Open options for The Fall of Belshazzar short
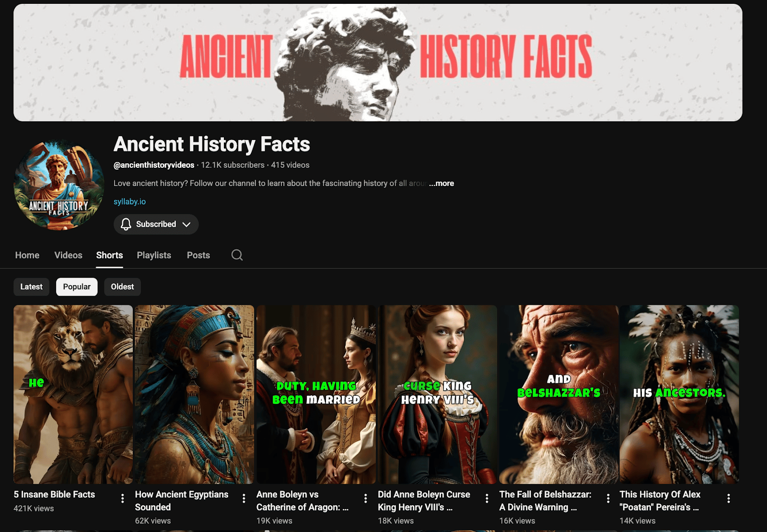 608,498
